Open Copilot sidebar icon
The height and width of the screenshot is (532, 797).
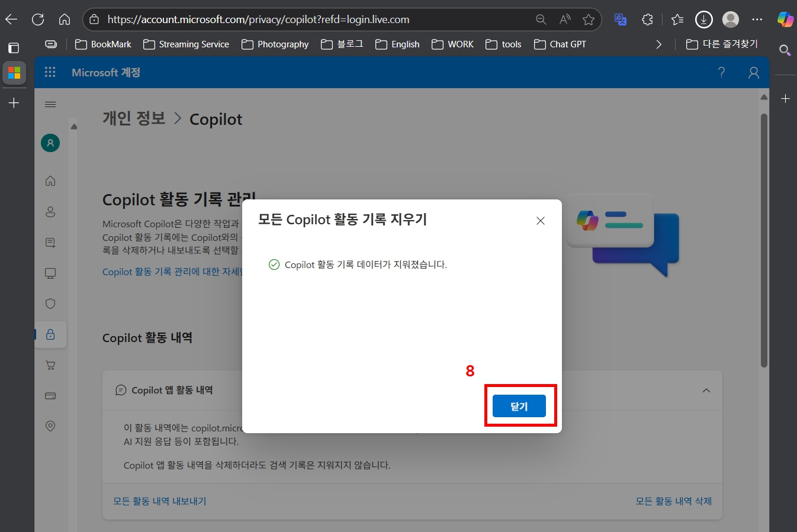click(x=785, y=20)
